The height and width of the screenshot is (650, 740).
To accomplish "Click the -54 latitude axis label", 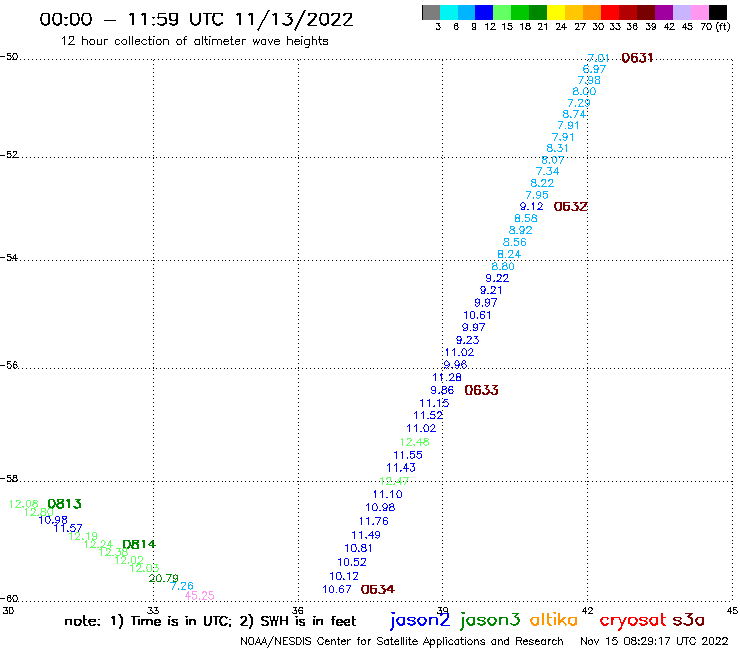I will pos(9,257).
